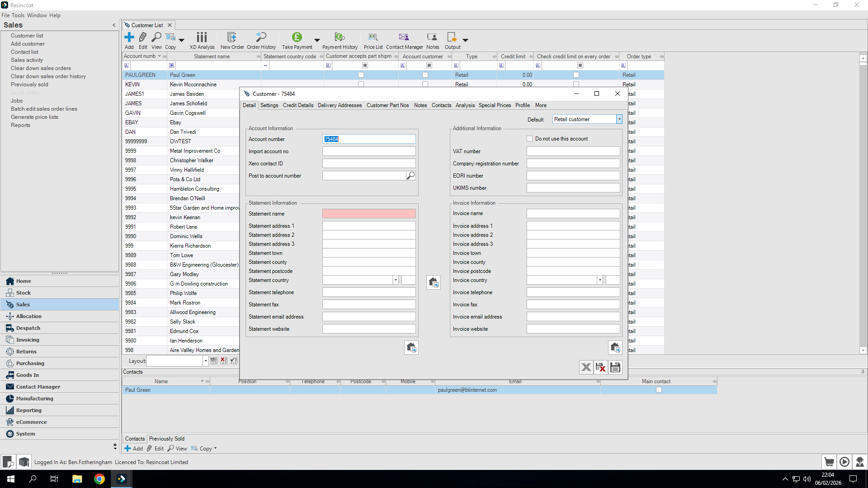
Task: Click the Post to account number search icon
Action: [410, 176]
